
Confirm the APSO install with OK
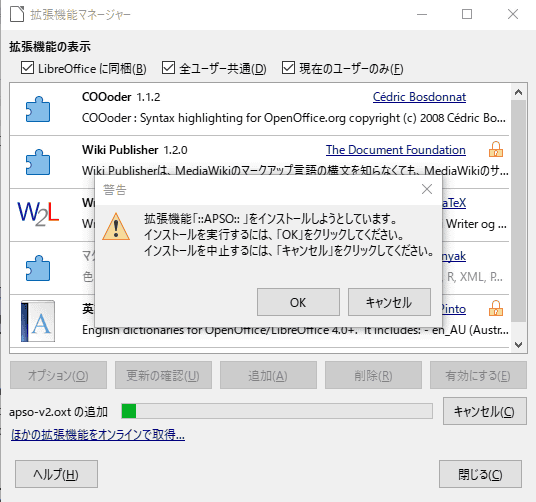(x=298, y=302)
